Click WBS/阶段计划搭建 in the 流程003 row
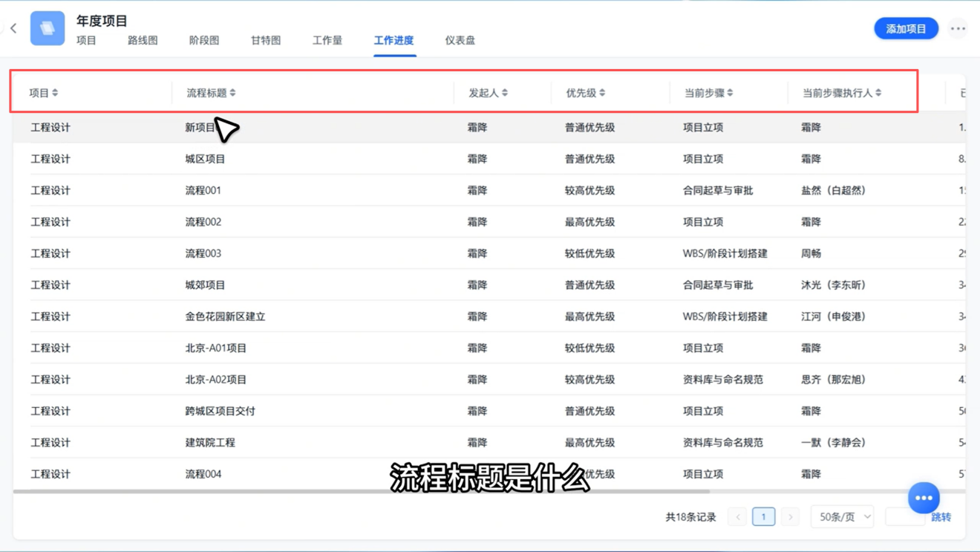The image size is (980, 552). click(x=725, y=253)
